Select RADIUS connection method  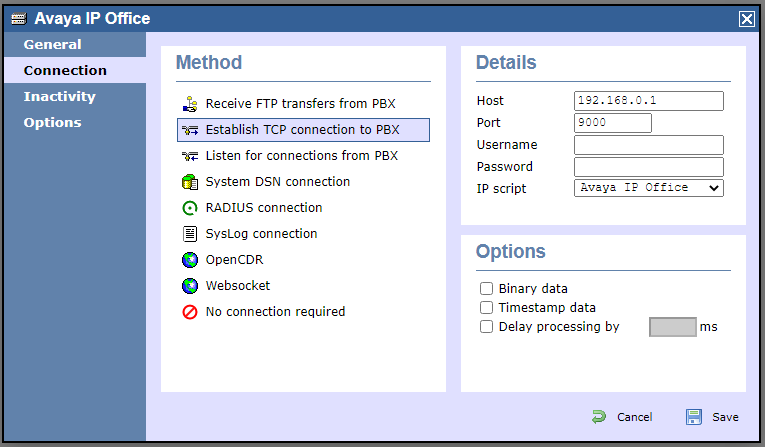click(x=303, y=208)
